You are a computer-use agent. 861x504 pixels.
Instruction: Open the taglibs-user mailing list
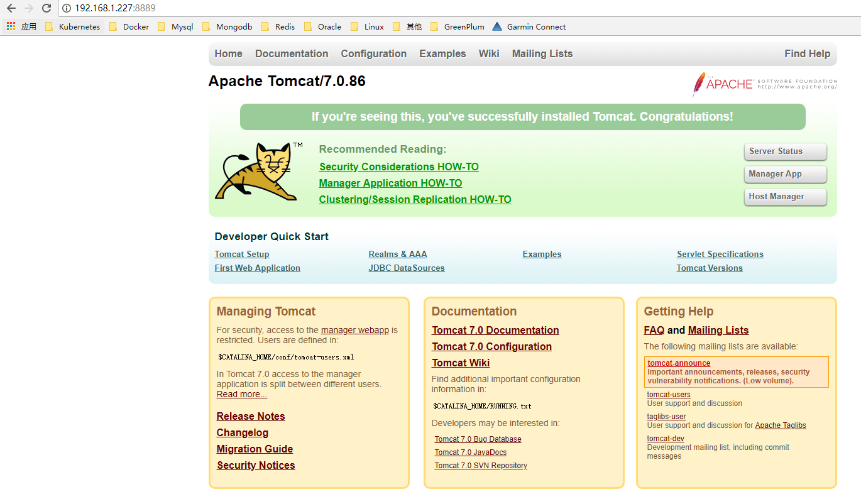(667, 417)
